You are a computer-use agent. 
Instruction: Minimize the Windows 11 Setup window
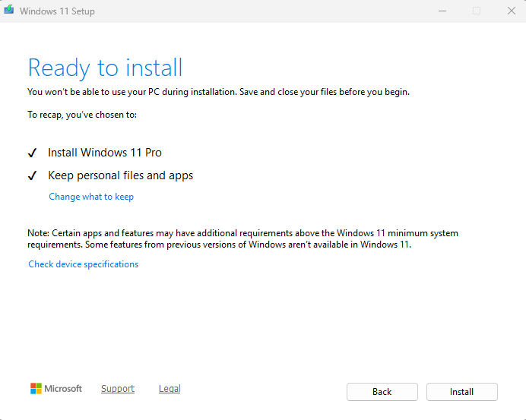442,11
